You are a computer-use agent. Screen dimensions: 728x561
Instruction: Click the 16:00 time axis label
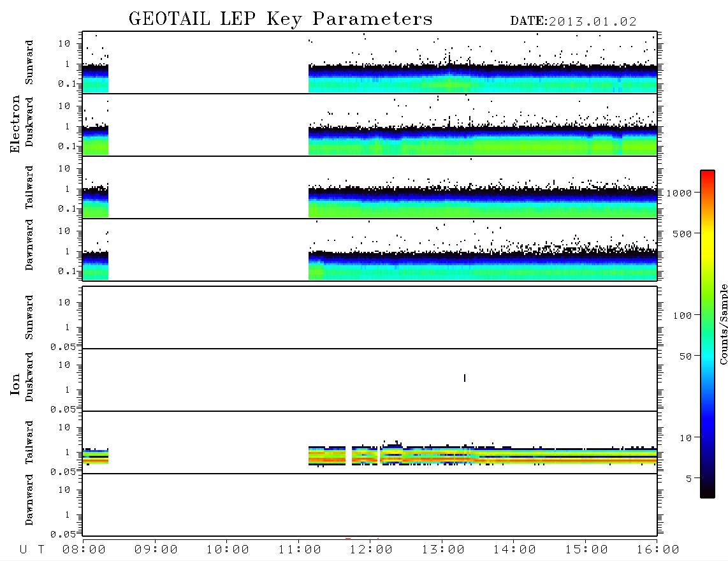(x=658, y=550)
